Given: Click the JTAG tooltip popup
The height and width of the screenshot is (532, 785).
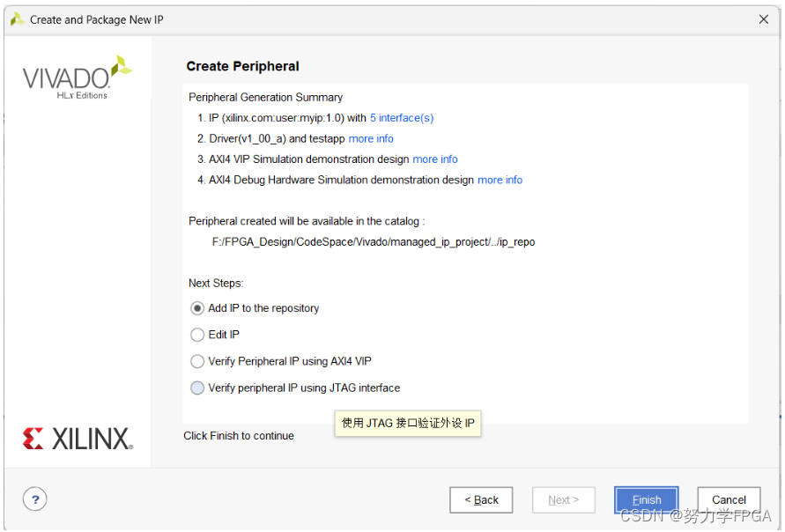Looking at the screenshot, I should tap(408, 424).
